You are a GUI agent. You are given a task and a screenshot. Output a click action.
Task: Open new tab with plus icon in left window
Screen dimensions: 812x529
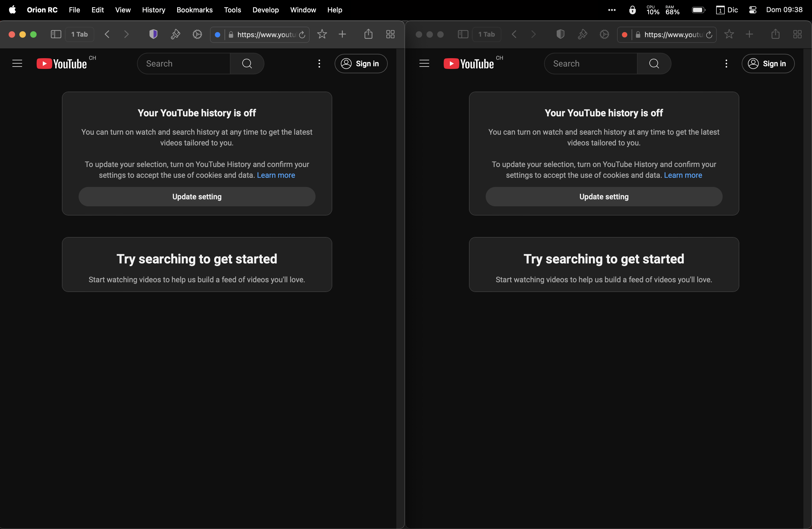(342, 34)
